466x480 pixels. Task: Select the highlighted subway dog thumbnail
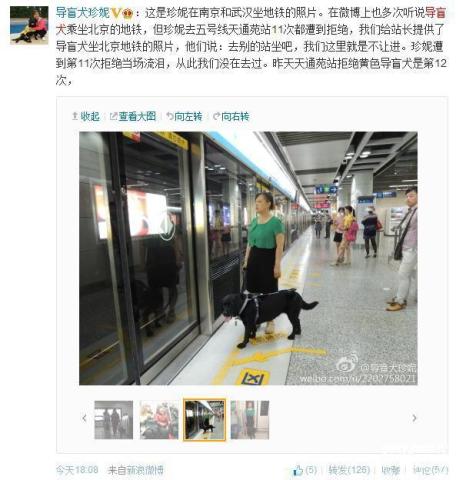(204, 420)
